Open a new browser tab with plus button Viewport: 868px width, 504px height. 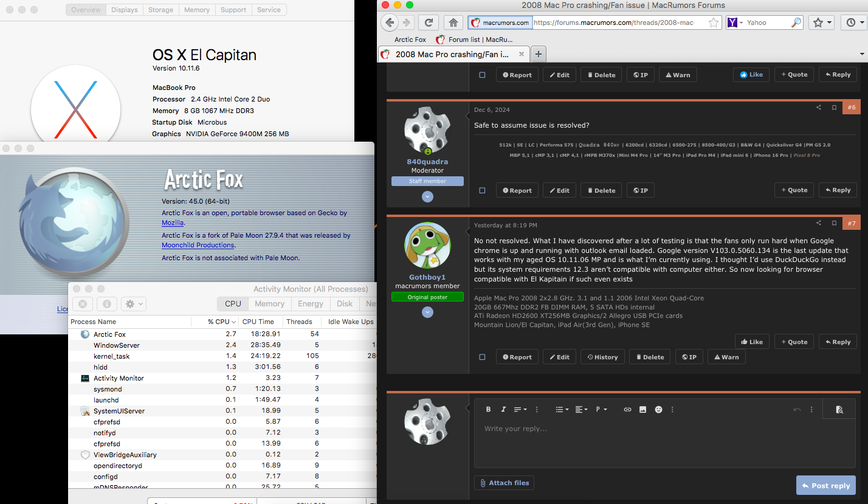click(x=539, y=54)
